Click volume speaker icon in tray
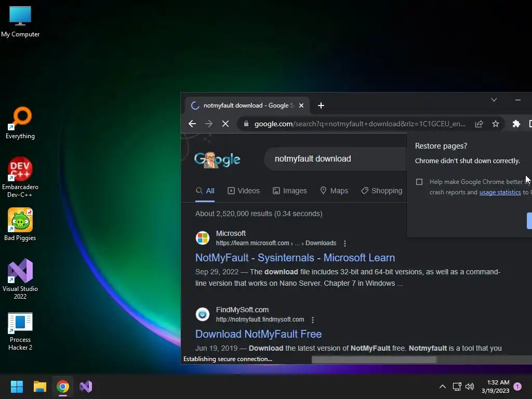The height and width of the screenshot is (399, 532). point(470,387)
